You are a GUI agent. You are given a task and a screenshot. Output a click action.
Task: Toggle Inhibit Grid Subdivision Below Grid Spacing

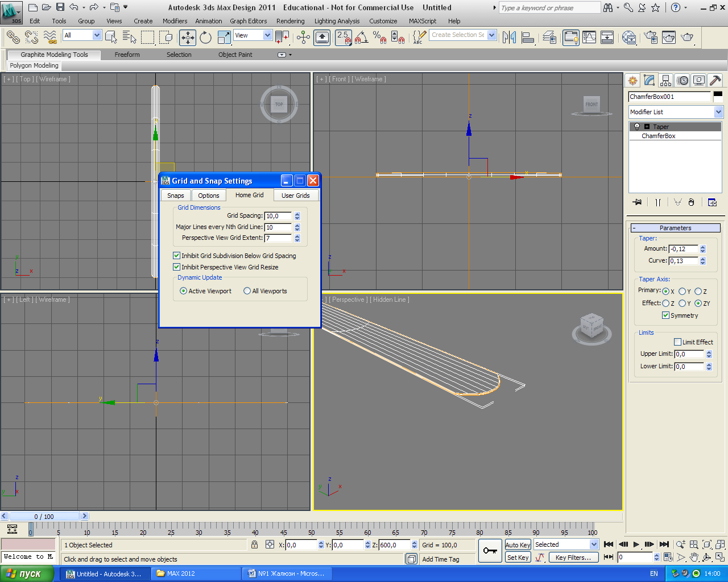pos(177,256)
